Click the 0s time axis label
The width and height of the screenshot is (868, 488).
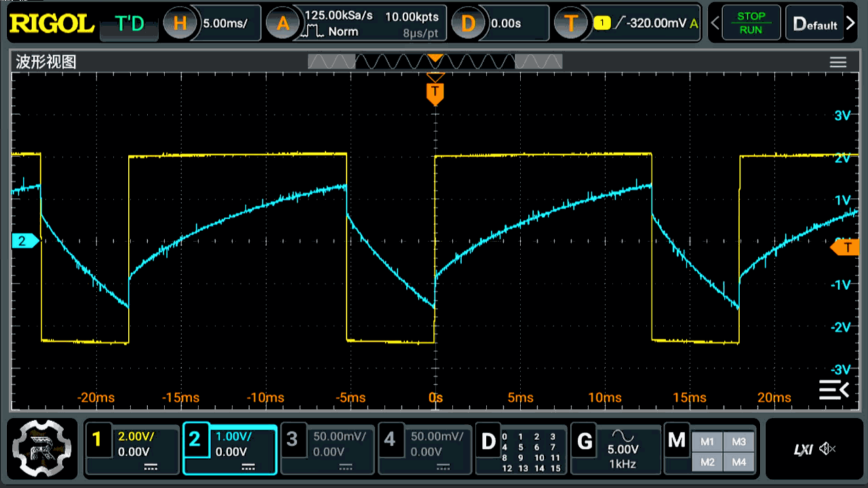(x=435, y=398)
